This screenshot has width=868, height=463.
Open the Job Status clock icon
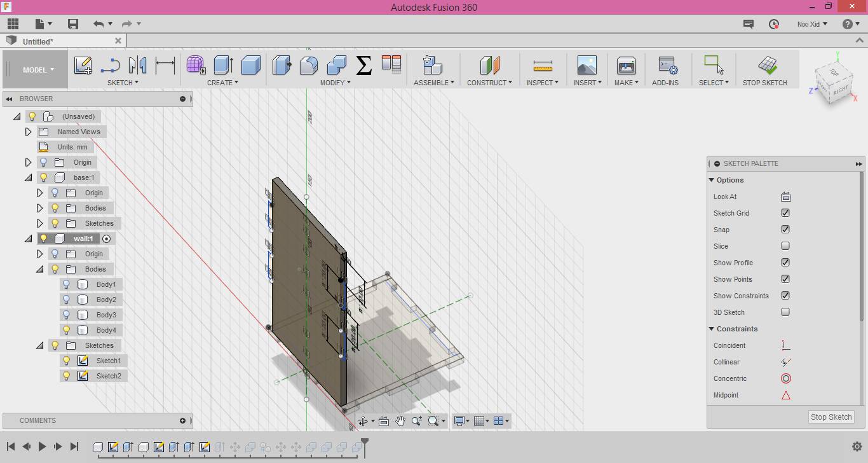click(x=774, y=24)
